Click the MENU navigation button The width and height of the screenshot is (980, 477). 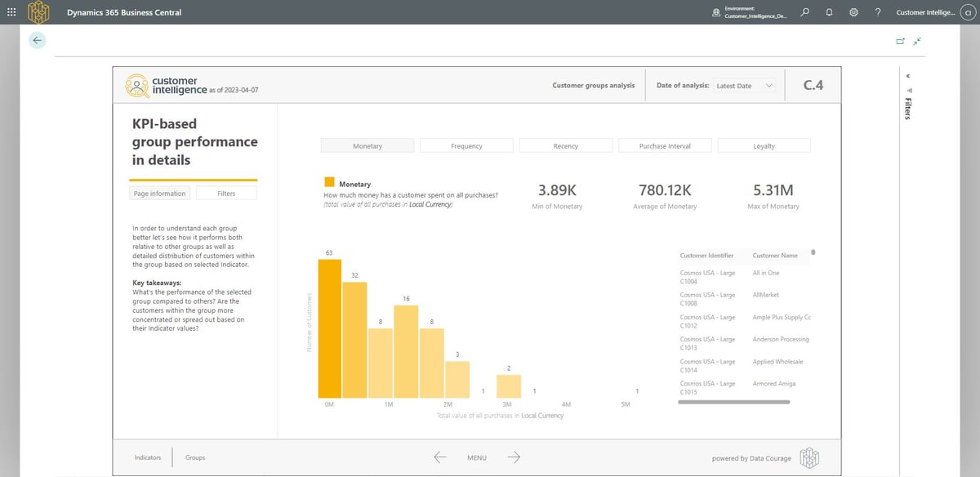(477, 457)
